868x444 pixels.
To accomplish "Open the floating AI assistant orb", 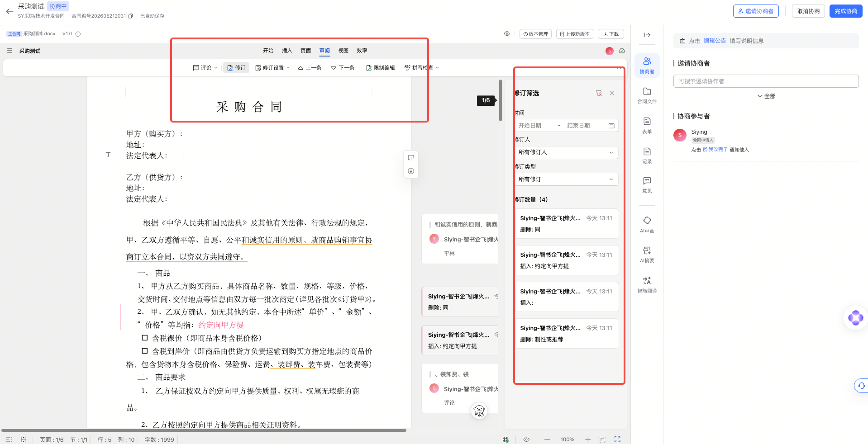I will pos(855,318).
